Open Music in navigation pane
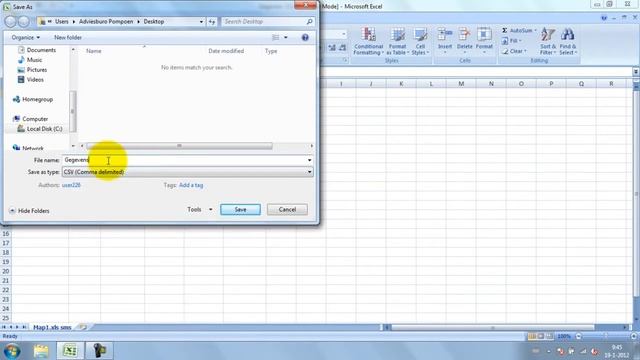640x360 pixels. [30, 60]
